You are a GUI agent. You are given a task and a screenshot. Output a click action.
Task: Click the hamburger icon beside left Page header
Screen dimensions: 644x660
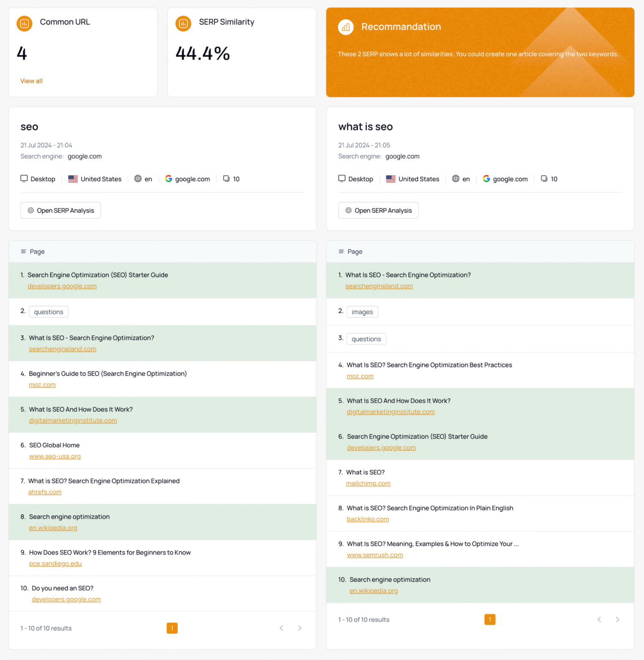click(24, 251)
